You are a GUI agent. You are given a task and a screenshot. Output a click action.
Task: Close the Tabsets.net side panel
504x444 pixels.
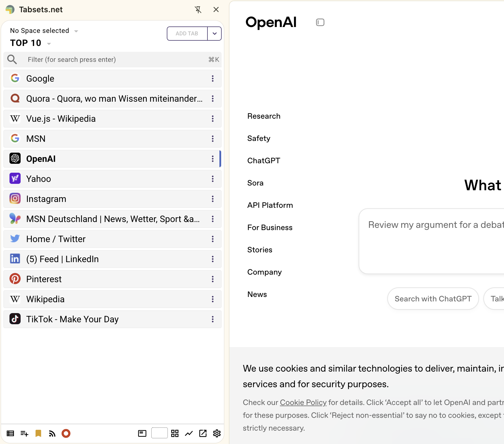pyautogui.click(x=216, y=10)
